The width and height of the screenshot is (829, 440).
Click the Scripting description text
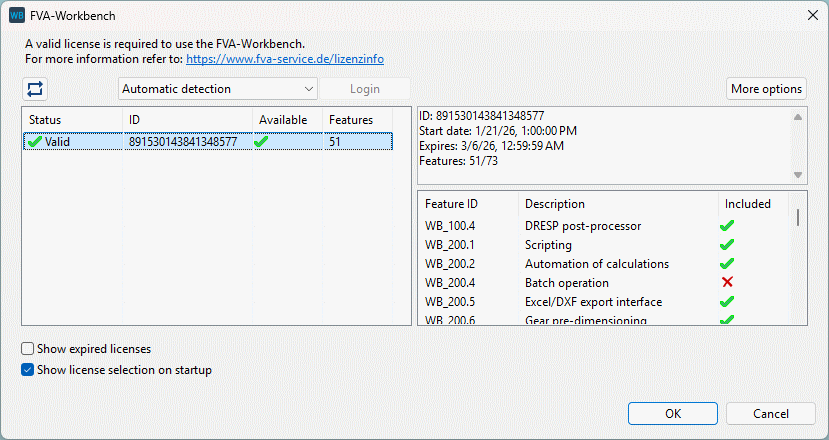548,245
